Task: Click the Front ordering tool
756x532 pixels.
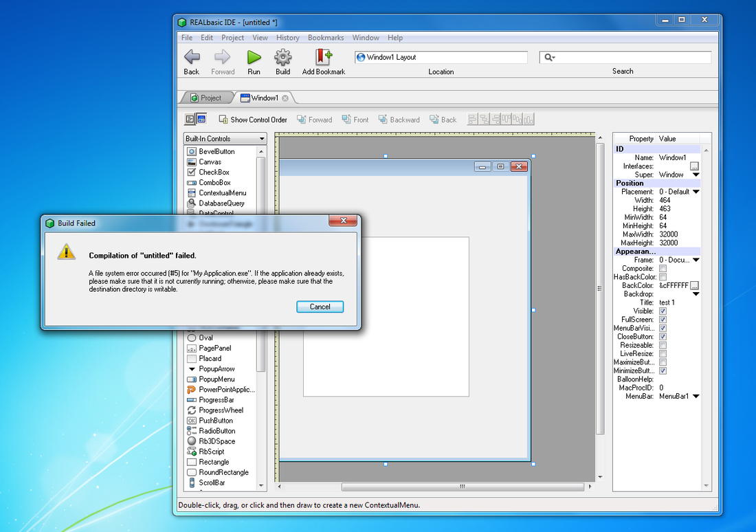Action: [x=355, y=120]
